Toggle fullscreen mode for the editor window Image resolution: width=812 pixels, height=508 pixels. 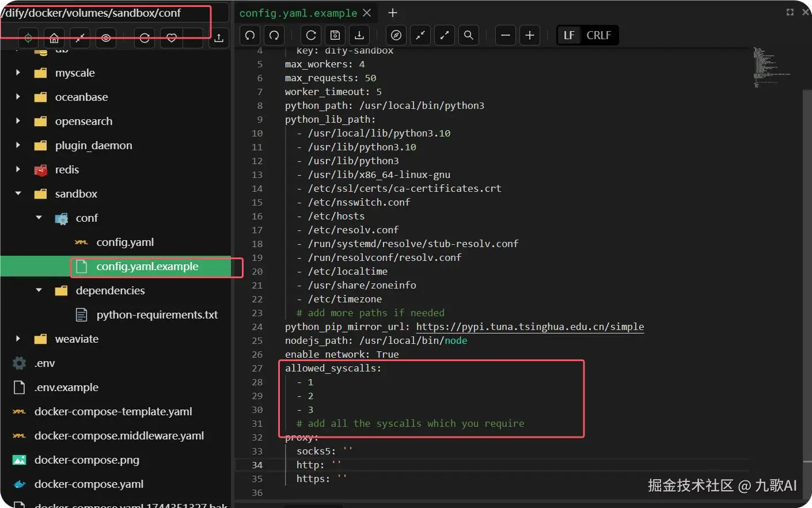[x=790, y=12]
